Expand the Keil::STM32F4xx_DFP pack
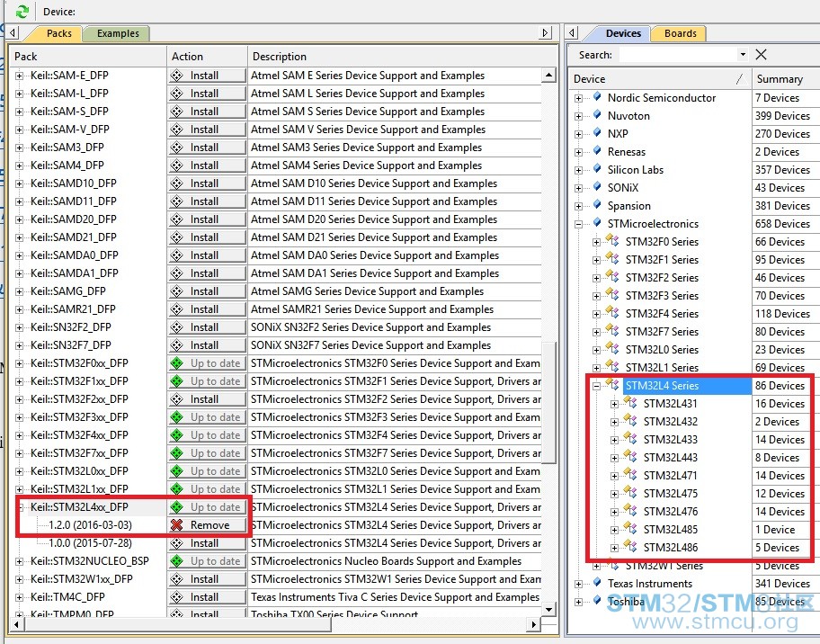This screenshot has height=644, width=820. click(x=20, y=435)
